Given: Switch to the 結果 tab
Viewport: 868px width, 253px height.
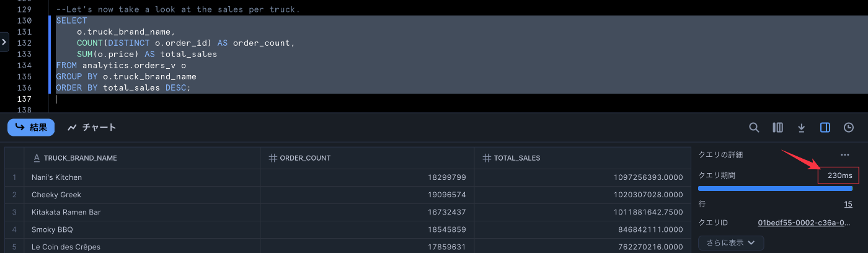Looking at the screenshot, I should coord(31,127).
